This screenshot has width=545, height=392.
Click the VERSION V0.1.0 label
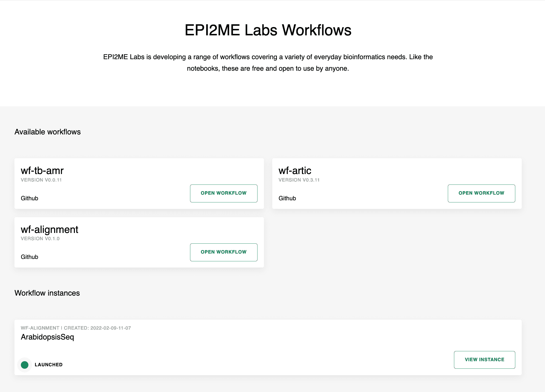pyautogui.click(x=40, y=239)
